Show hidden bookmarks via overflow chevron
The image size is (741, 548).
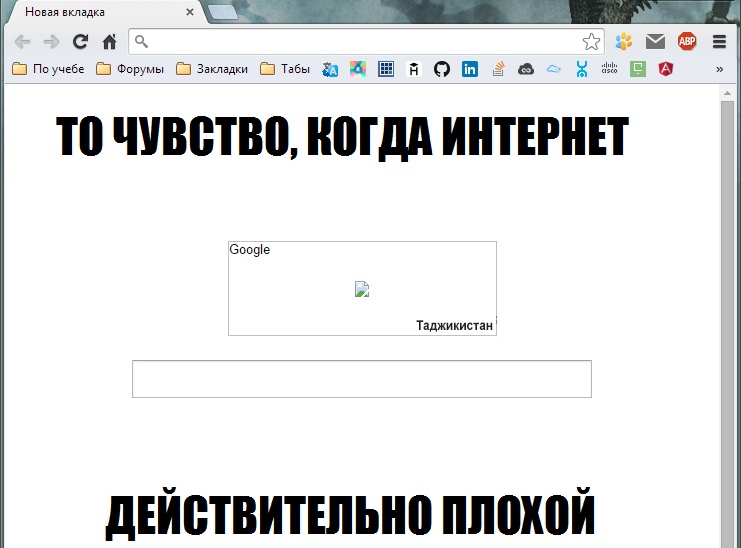pos(719,69)
